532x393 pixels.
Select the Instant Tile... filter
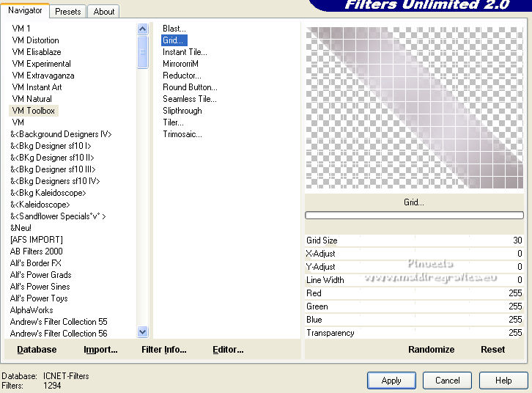pyautogui.click(x=185, y=52)
